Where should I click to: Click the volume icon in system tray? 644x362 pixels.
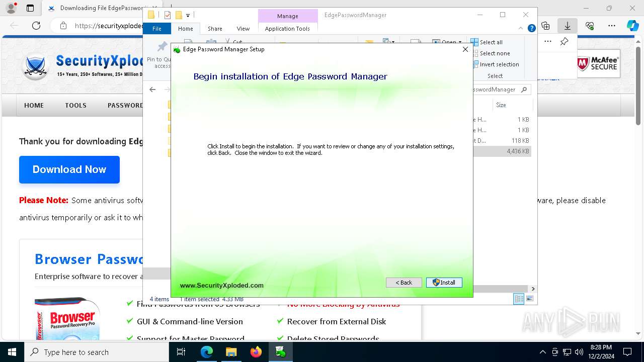pos(579,352)
